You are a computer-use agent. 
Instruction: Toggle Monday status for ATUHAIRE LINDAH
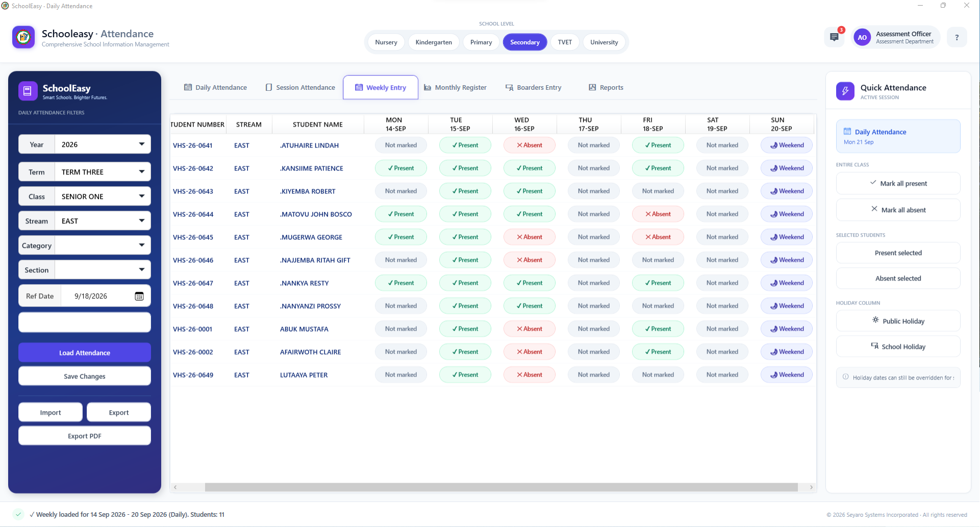coord(401,145)
